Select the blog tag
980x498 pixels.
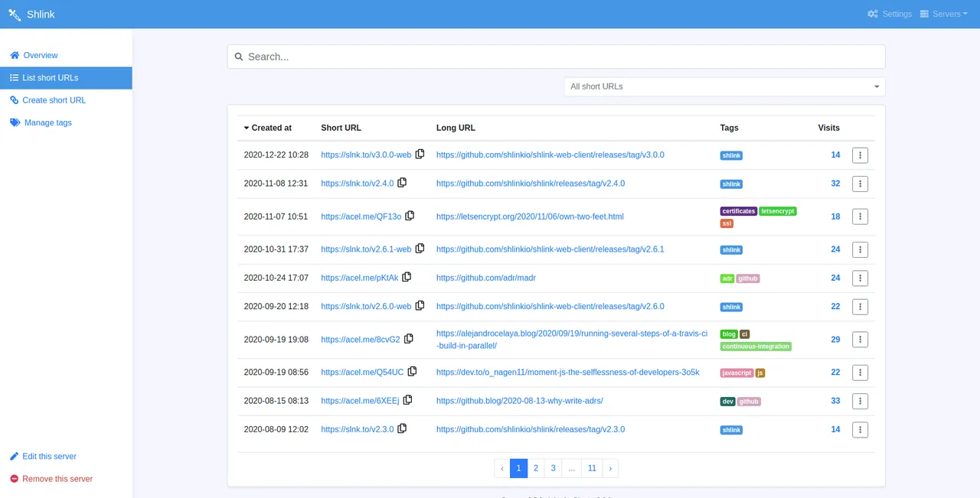pyautogui.click(x=729, y=334)
